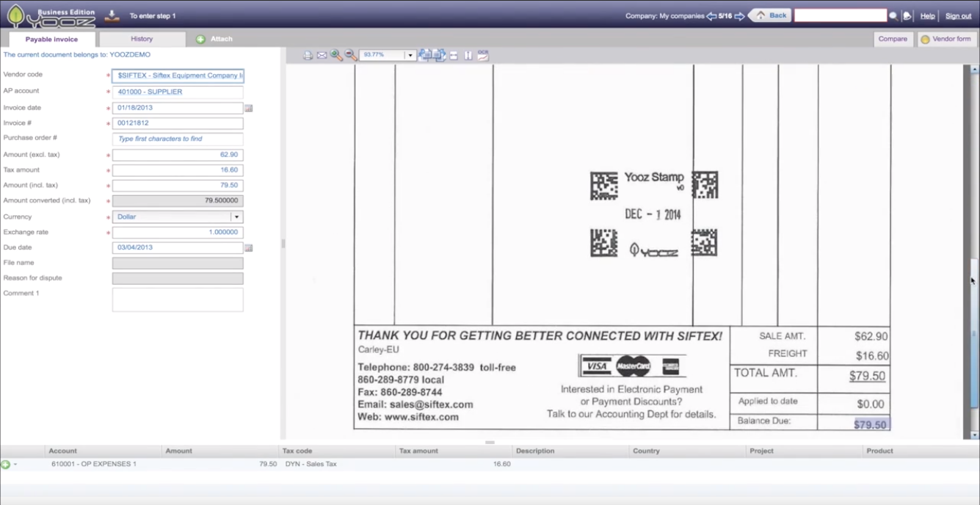Screen dimensions: 980x505
Task: Go to previous document arrow
Action: [x=711, y=15]
